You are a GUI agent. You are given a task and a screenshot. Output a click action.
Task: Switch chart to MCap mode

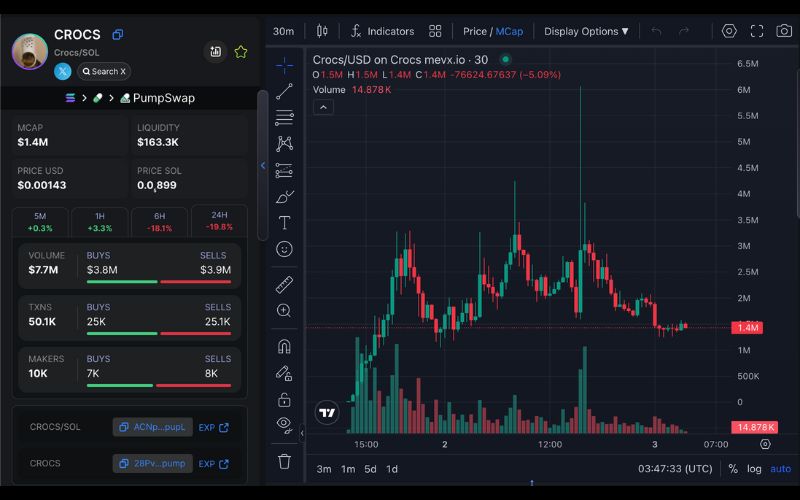[x=509, y=32]
